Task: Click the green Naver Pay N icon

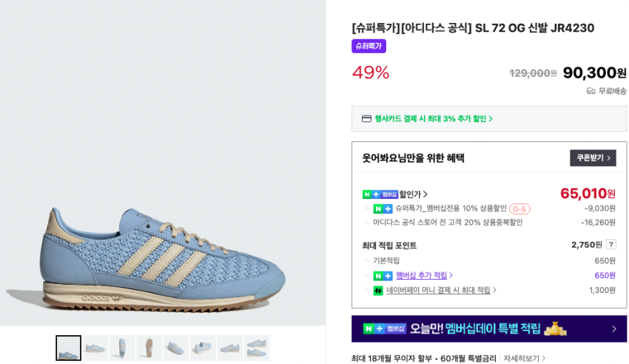Action: [x=378, y=291]
